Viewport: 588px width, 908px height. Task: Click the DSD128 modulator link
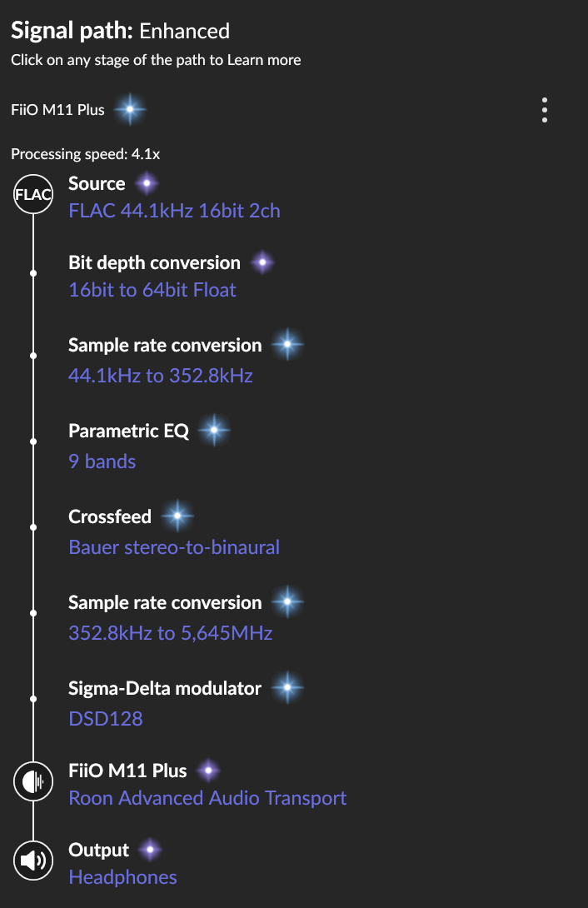tap(105, 719)
